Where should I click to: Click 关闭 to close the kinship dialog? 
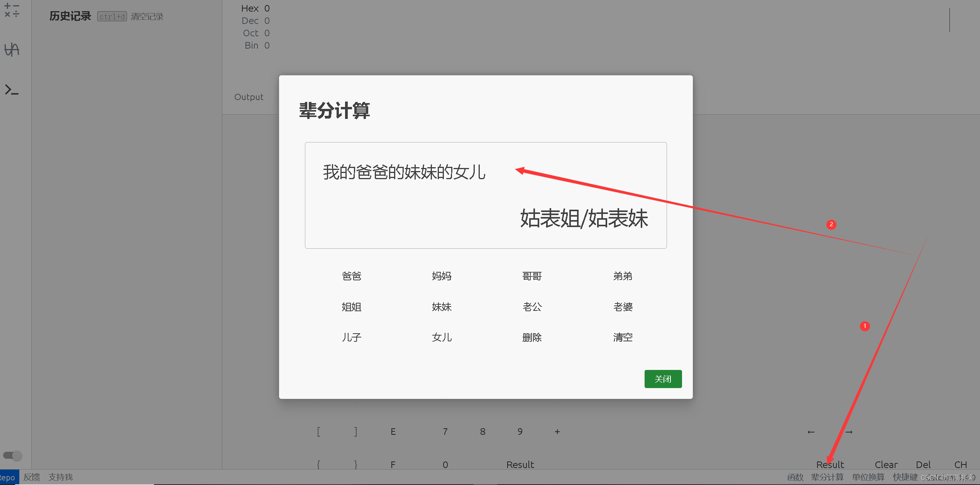[663, 379]
